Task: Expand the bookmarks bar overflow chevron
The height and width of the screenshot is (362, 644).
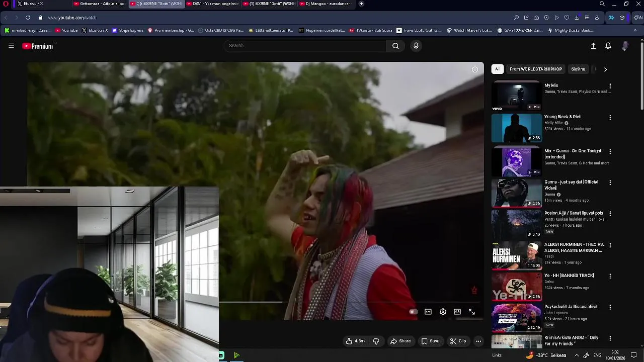Action: click(x=635, y=30)
